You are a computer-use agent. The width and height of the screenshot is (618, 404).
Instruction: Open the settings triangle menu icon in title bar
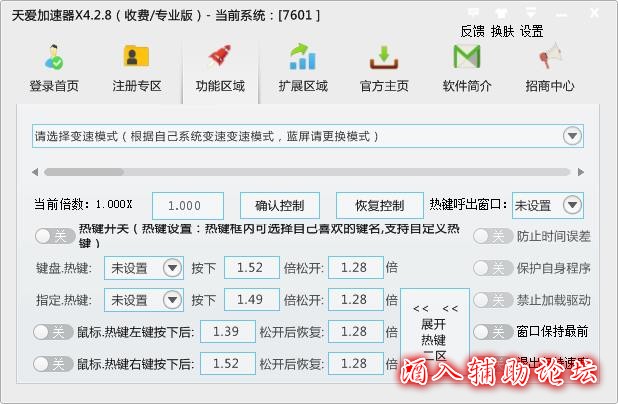coord(531,13)
